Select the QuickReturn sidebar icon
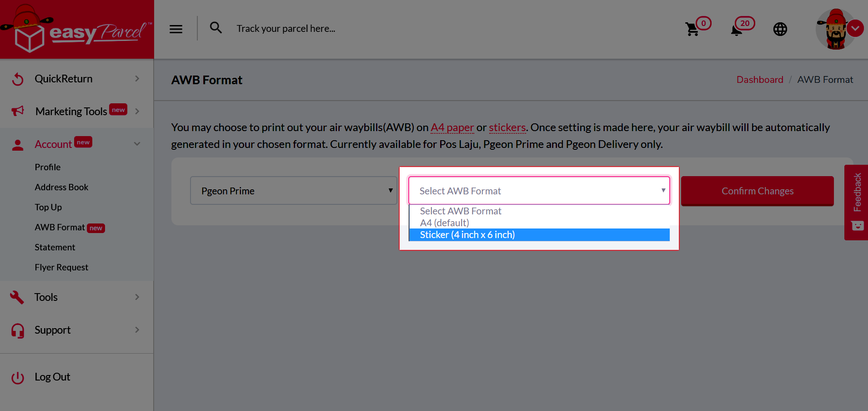 coord(17,78)
